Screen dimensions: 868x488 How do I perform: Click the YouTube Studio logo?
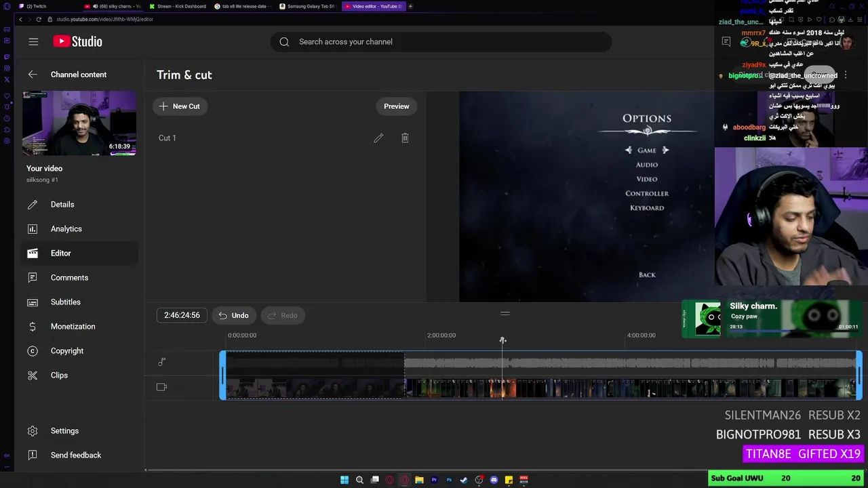pyautogui.click(x=77, y=41)
